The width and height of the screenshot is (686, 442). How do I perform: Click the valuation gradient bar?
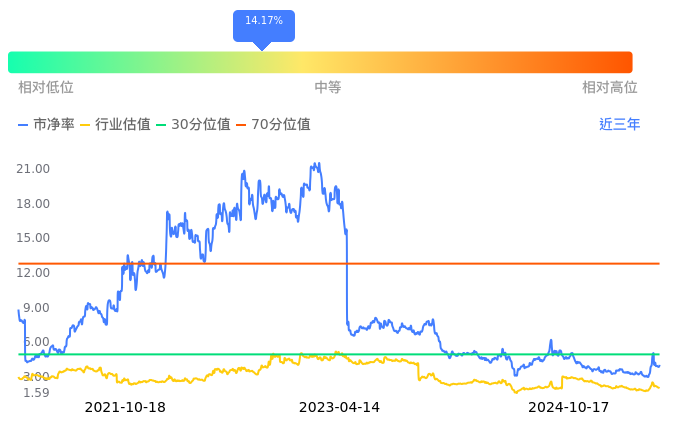320,62
